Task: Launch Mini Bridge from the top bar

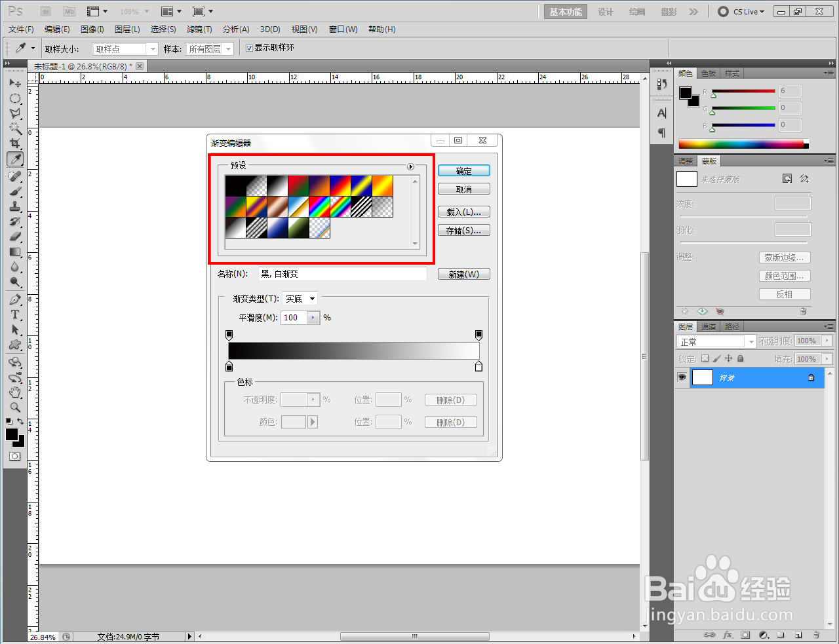Action: (x=69, y=11)
